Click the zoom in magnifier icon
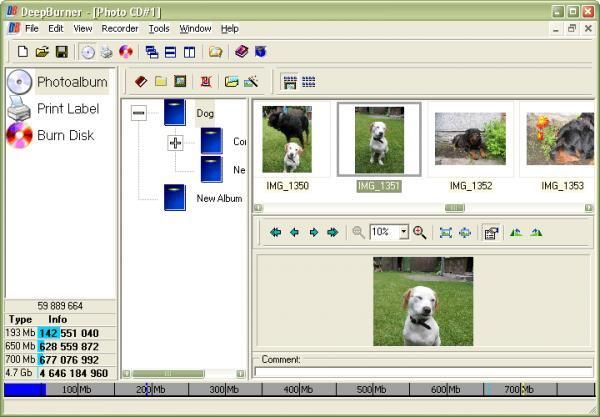Viewport: 600px width, 417px height. 419,232
